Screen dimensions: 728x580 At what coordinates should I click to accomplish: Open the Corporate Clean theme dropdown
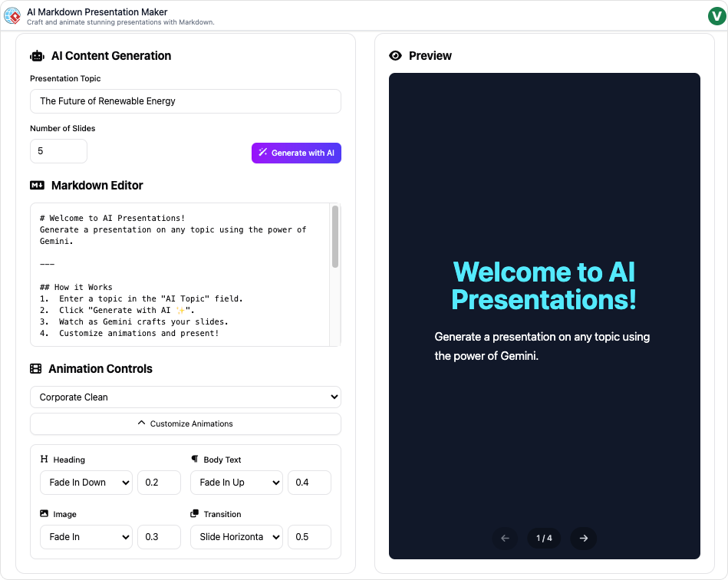[185, 397]
